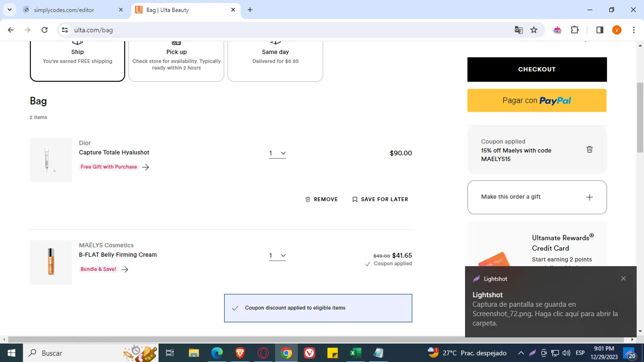Open the Windows notification center
The image size is (644, 362).
(630, 354)
